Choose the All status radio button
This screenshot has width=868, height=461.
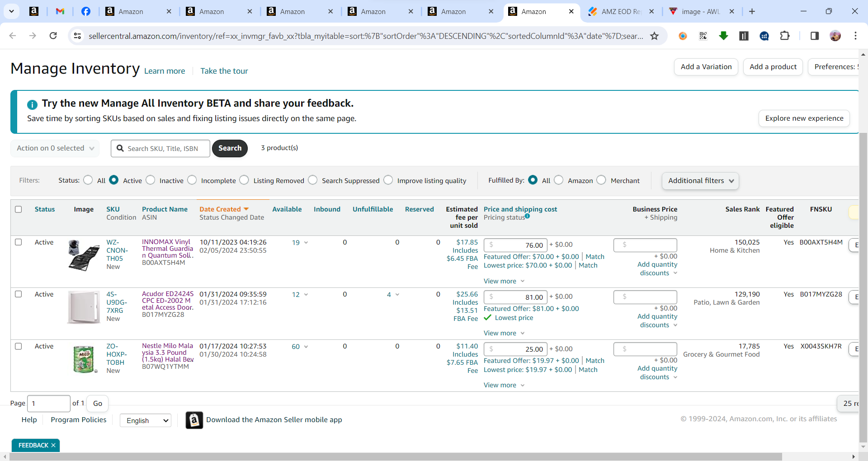pyautogui.click(x=88, y=180)
